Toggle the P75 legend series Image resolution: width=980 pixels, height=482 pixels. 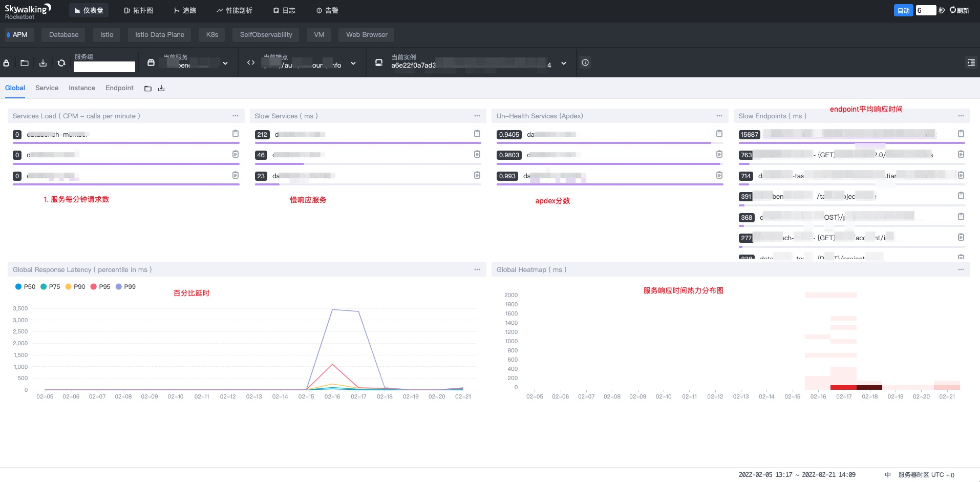50,287
